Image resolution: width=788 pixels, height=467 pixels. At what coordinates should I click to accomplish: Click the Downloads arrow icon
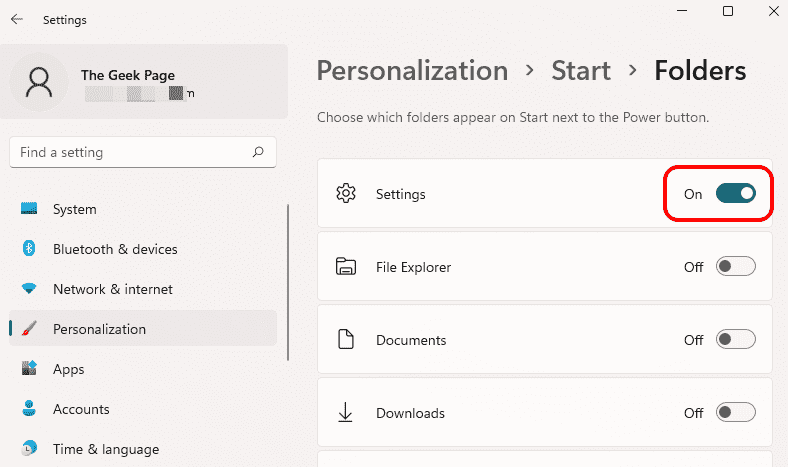pos(345,412)
